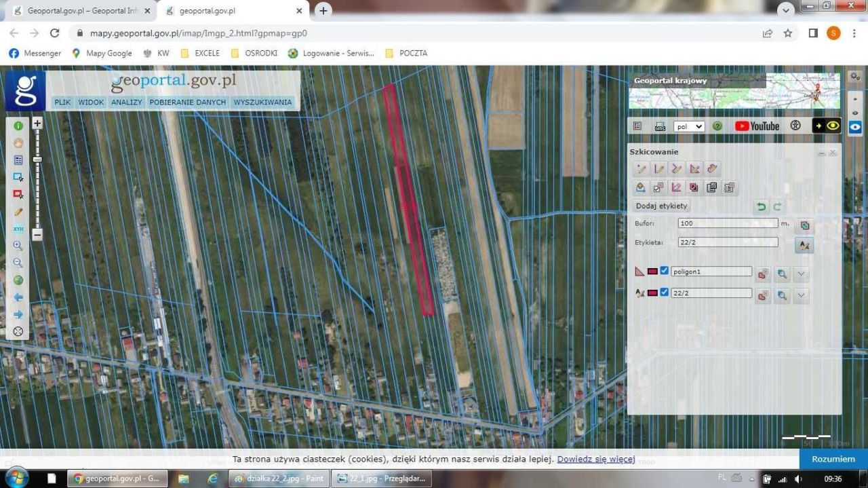
Task: Click into the Etykieta input field
Action: [x=728, y=242]
